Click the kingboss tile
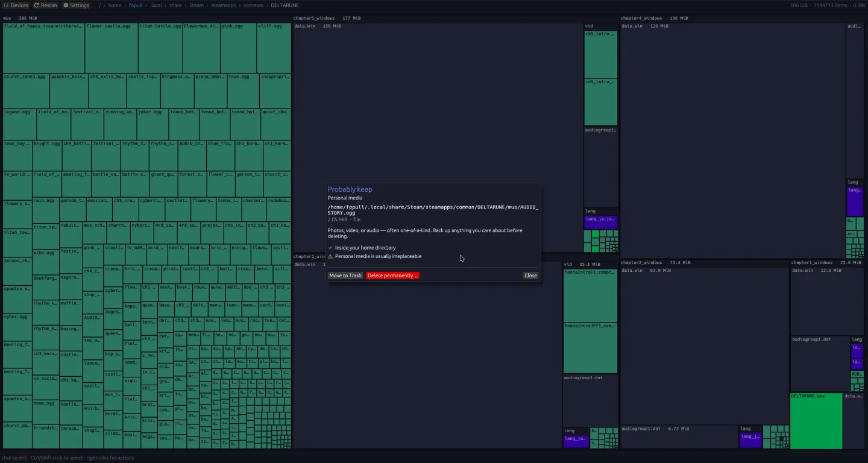The image size is (868, 463). click(177, 91)
